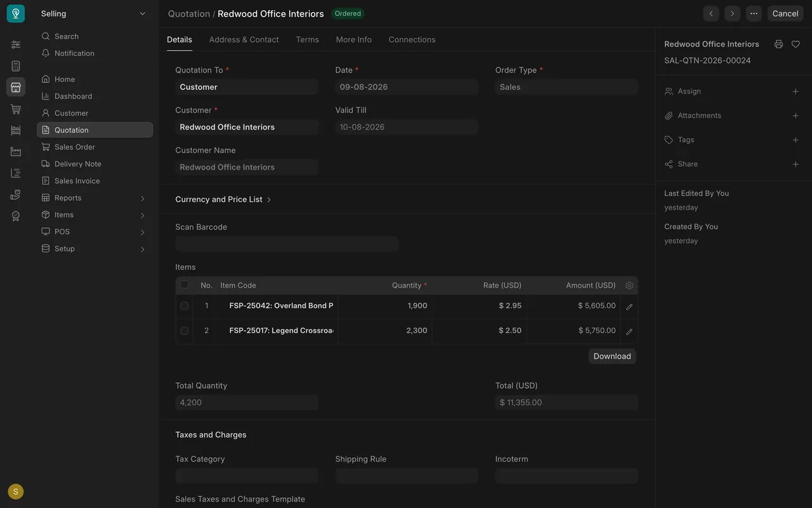Switch to the Terms tab

(307, 39)
